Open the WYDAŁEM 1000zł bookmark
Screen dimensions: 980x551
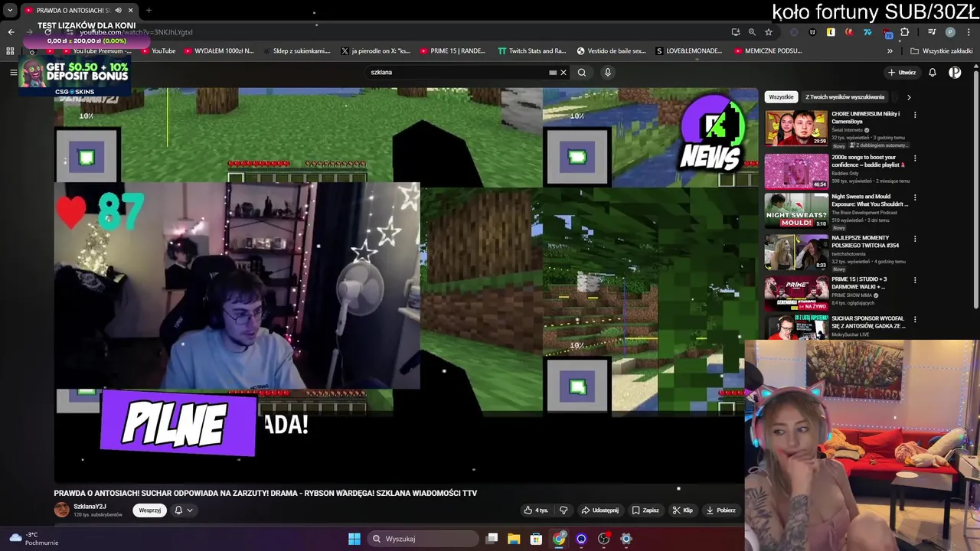coord(218,51)
